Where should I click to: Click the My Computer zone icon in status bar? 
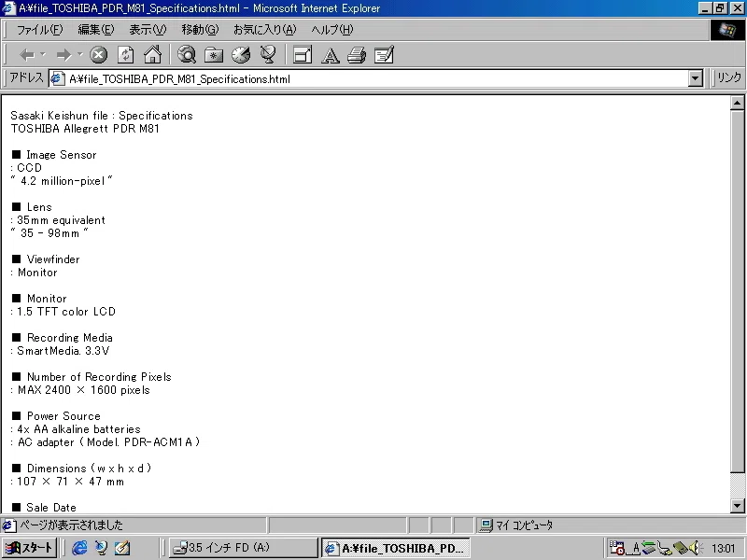485,525
